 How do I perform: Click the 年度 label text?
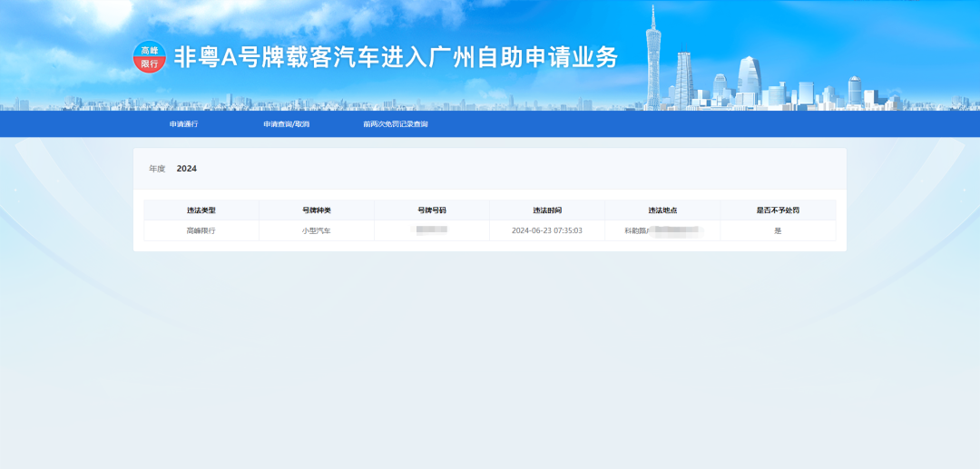pos(158,169)
